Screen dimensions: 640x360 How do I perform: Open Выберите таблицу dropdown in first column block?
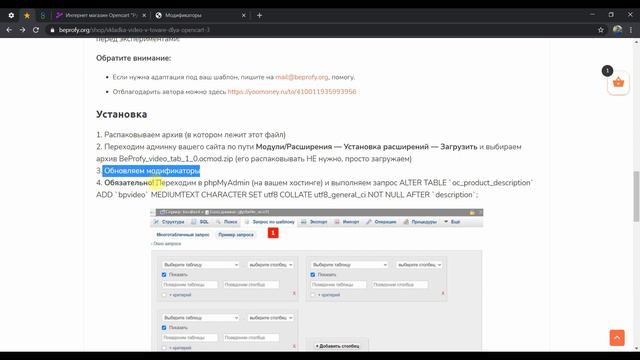tap(200, 265)
